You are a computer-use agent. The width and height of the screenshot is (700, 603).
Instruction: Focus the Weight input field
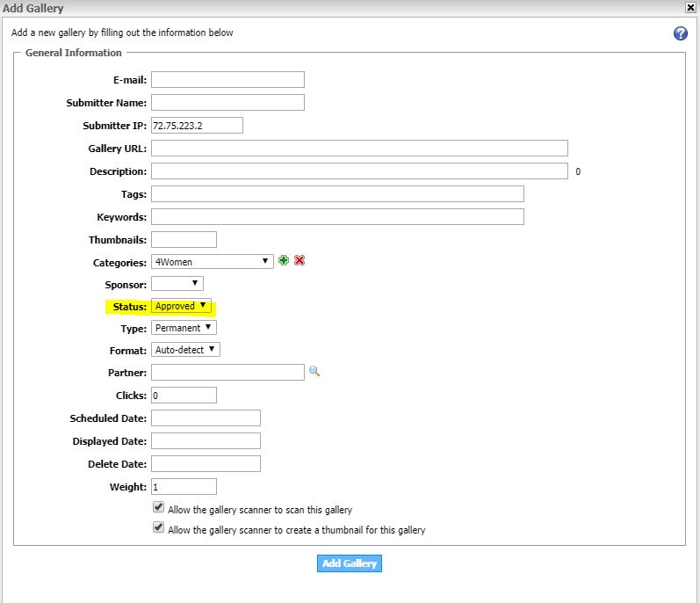coord(184,486)
